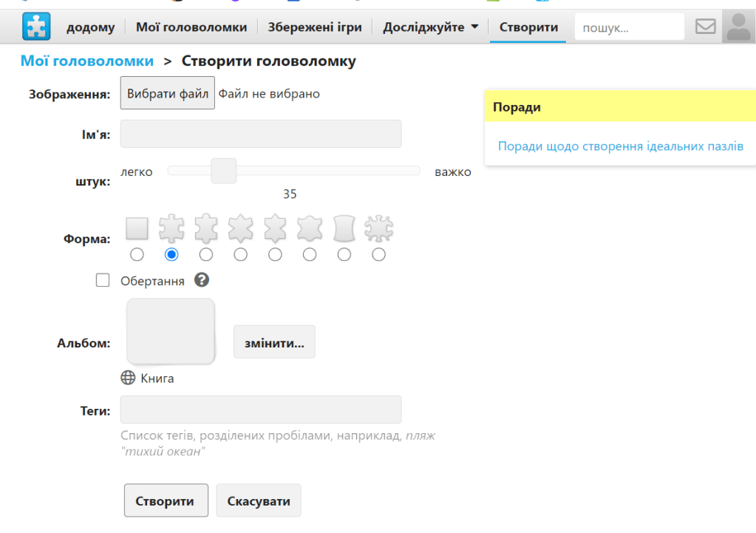This screenshot has height=533, width=756.
Task: Select the radio button under the square shape
Action: click(x=137, y=254)
